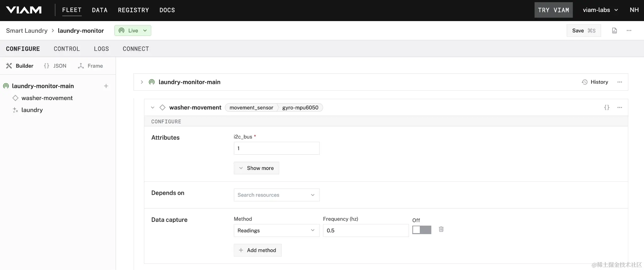Viewport: 644px width, 270px height.
Task: Select the Frame mode
Action: click(x=91, y=66)
